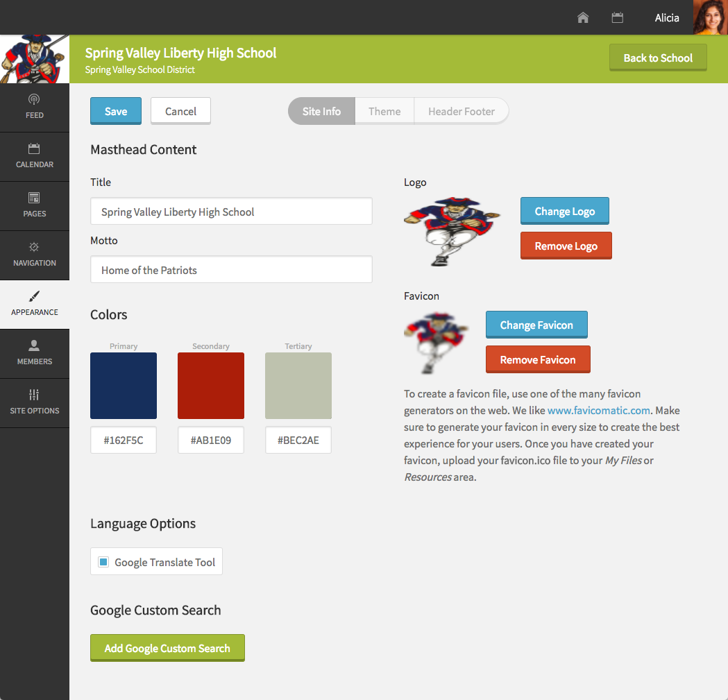Click Add Google Custom Search button
The image size is (728, 700).
(x=167, y=648)
